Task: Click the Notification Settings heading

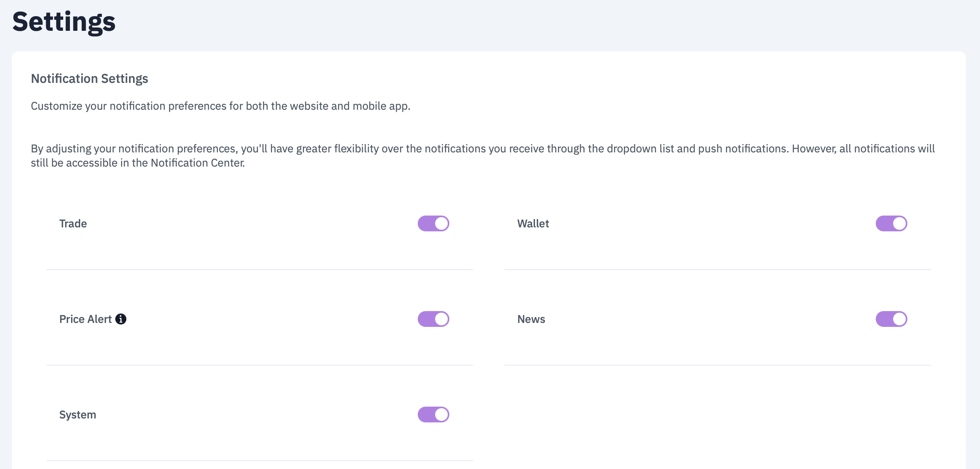Action: [x=90, y=79]
